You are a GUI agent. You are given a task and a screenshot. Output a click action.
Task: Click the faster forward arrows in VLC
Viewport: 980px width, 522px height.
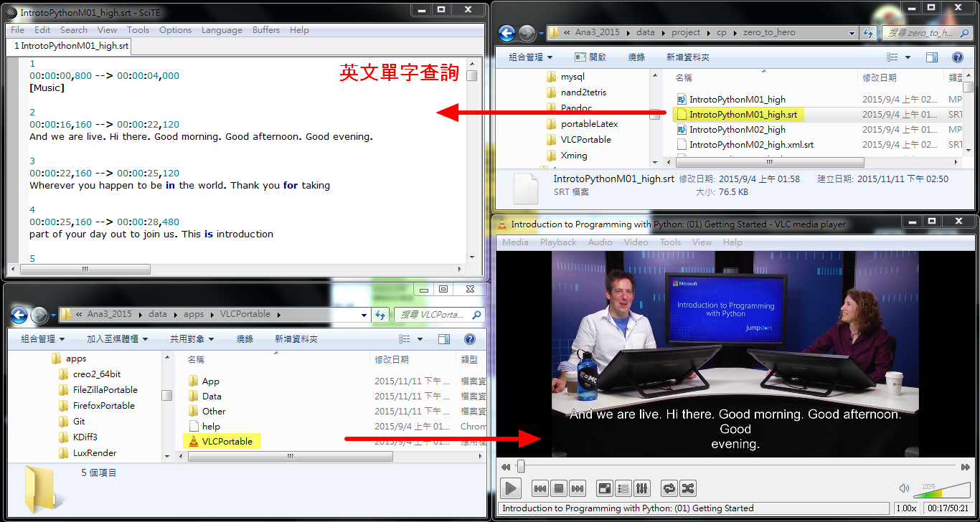tap(966, 467)
